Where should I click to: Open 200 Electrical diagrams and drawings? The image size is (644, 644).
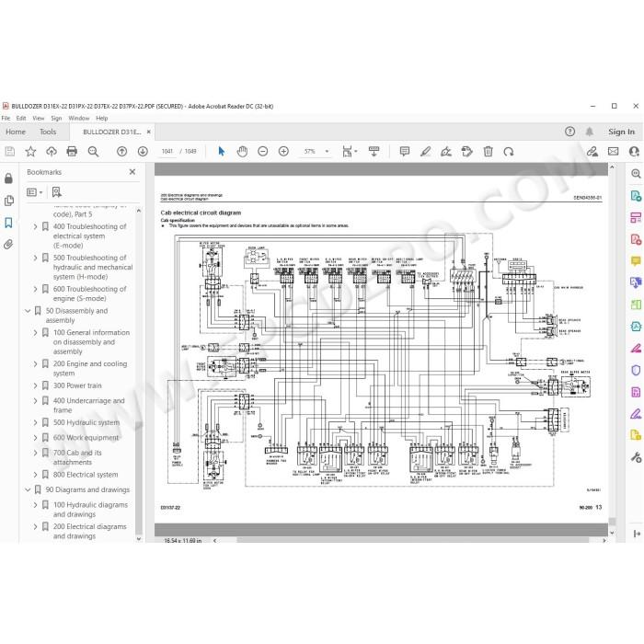[90, 531]
